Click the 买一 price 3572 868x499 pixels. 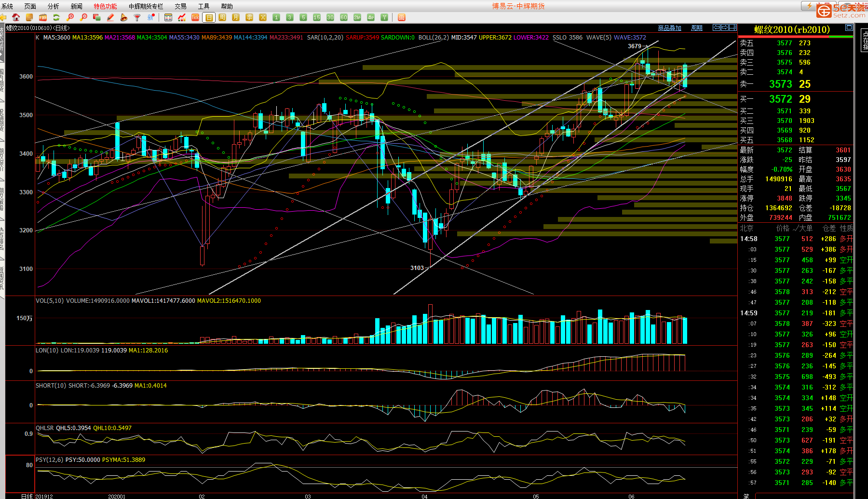780,99
